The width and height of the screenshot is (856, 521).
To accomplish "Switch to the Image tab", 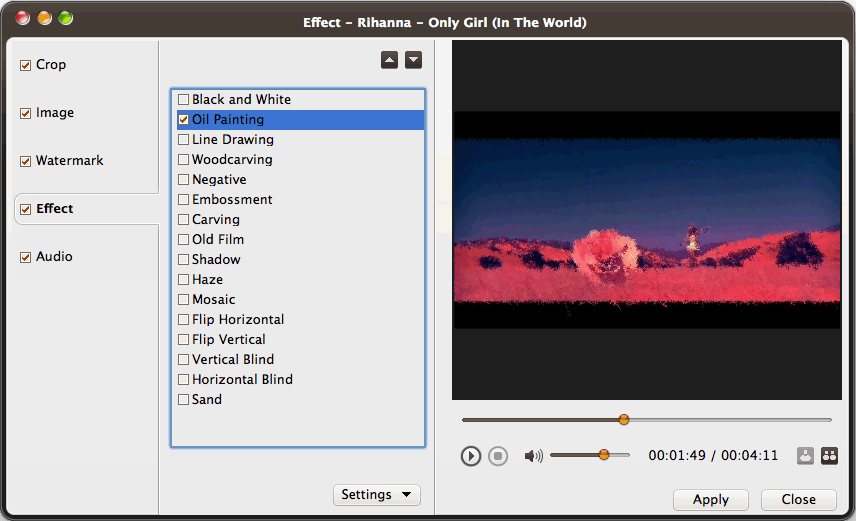I will tap(55, 113).
